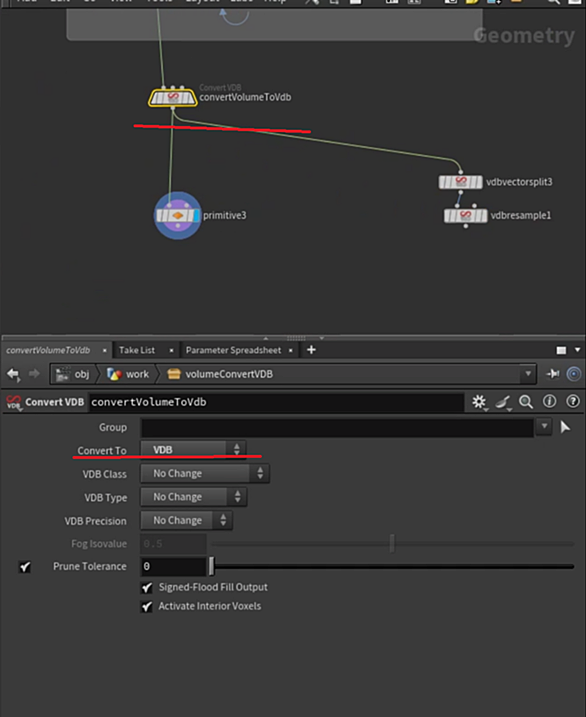Navigate to volumeConvertVDB in path bar
The image size is (586, 717).
point(220,374)
